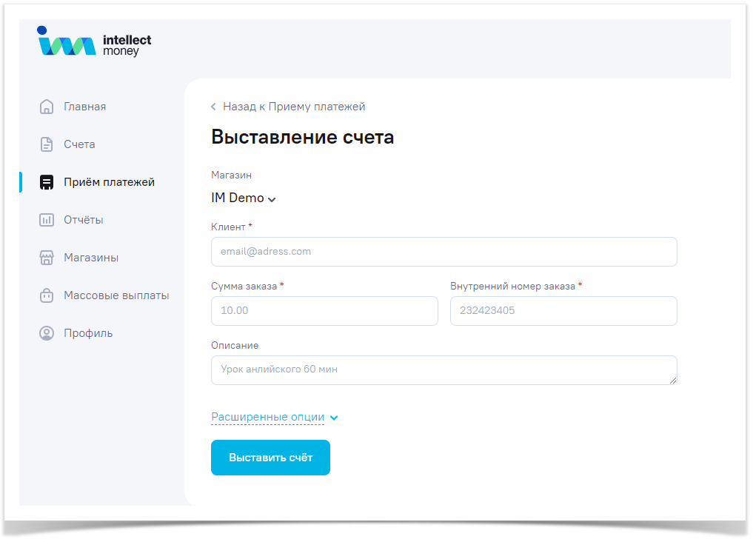Click the Приём платежей sidebar icon
This screenshot has width=756, height=542.
coord(47,182)
